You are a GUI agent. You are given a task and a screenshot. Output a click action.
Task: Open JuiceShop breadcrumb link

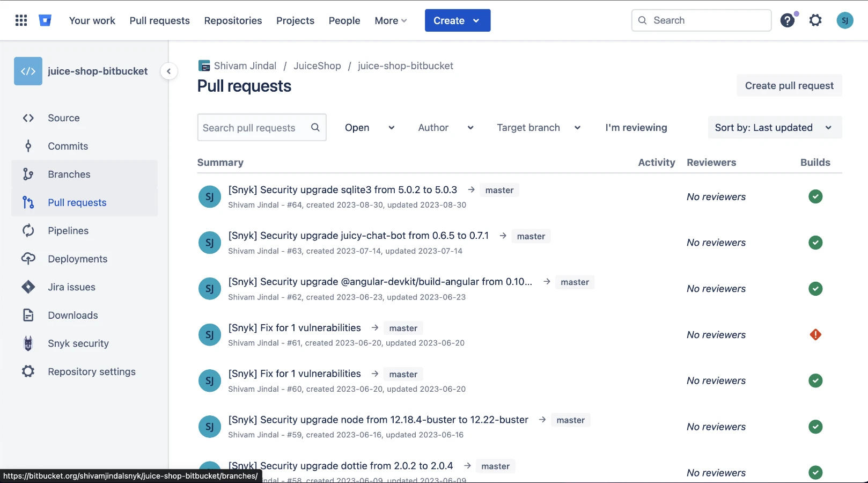(317, 66)
